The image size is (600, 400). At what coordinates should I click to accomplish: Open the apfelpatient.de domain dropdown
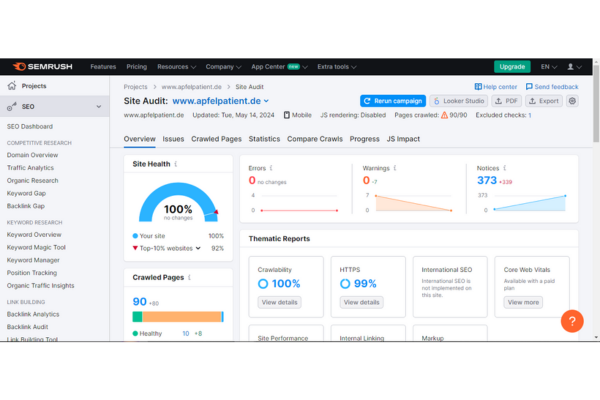(266, 101)
